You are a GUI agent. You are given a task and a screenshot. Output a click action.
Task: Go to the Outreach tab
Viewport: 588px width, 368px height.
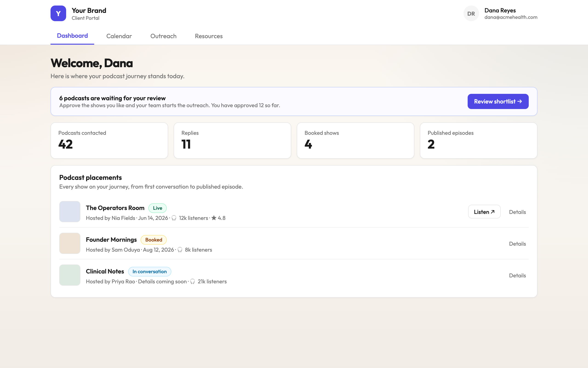[x=163, y=36]
